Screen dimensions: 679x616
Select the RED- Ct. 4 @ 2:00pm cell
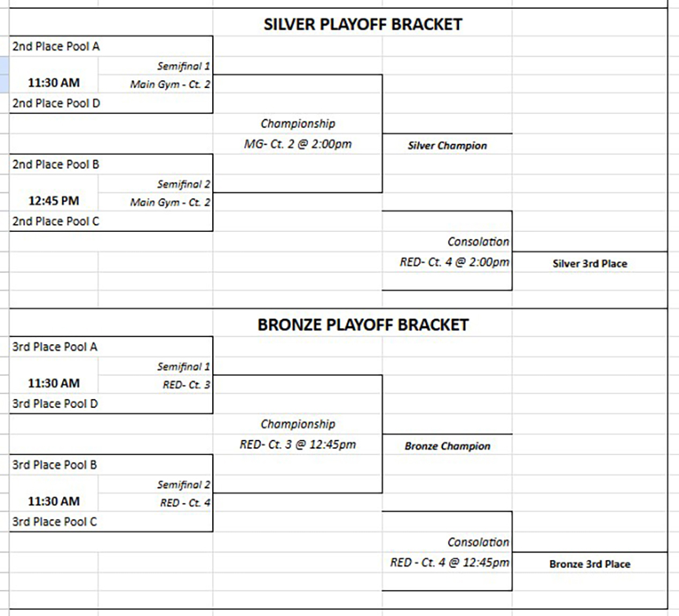454,262
